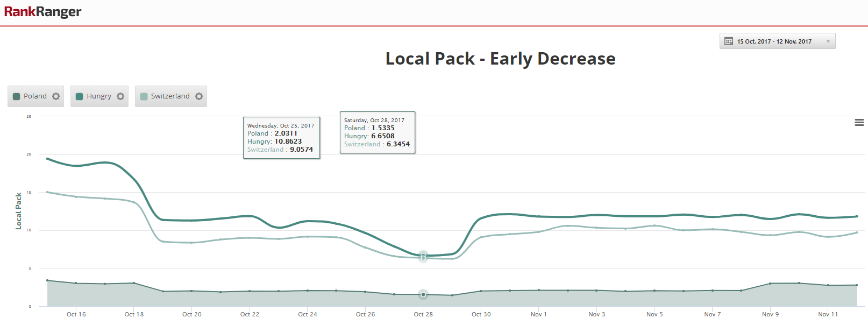The width and height of the screenshot is (868, 325).
Task: Open the 15 Oct - 12 Nov date range
Action: click(x=774, y=41)
